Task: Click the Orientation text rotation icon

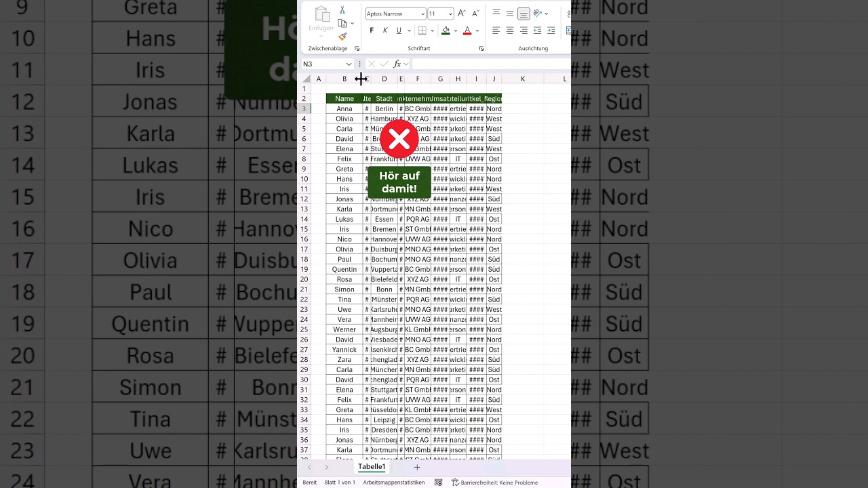Action: 538,14
